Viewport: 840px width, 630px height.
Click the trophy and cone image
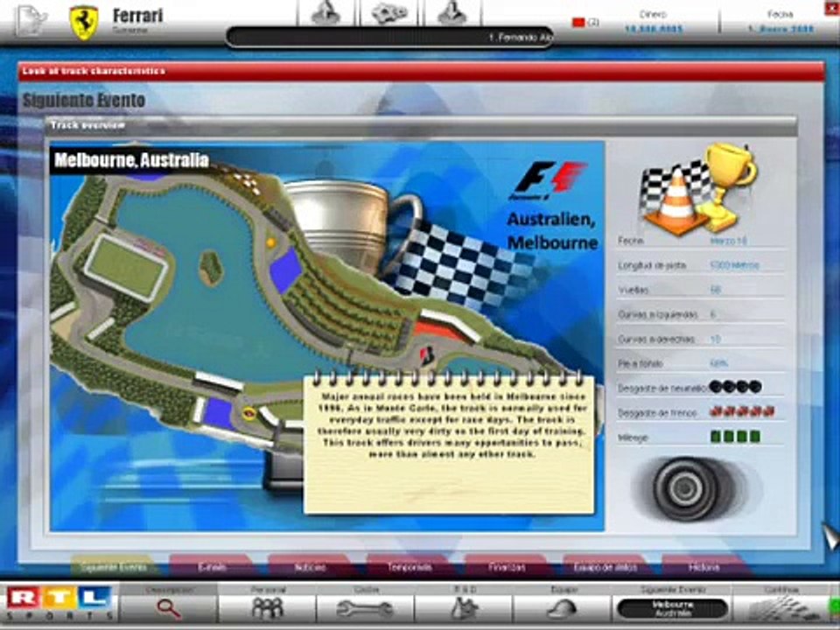click(699, 189)
